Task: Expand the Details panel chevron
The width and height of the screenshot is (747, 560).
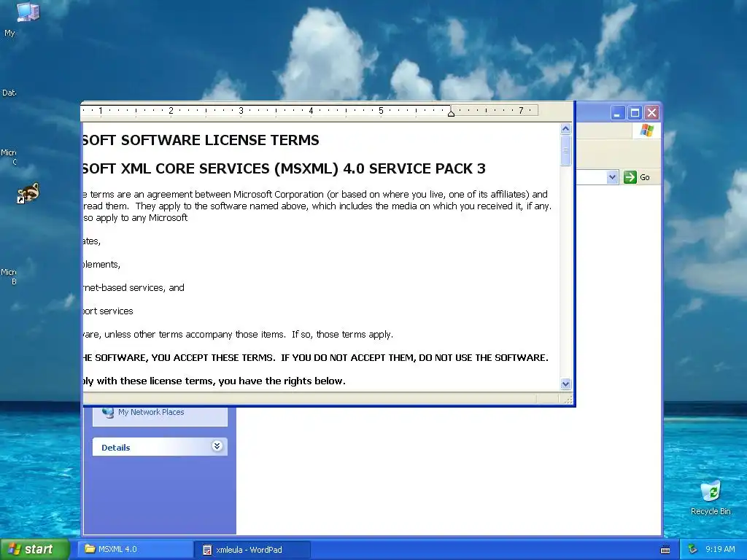Action: pos(217,446)
